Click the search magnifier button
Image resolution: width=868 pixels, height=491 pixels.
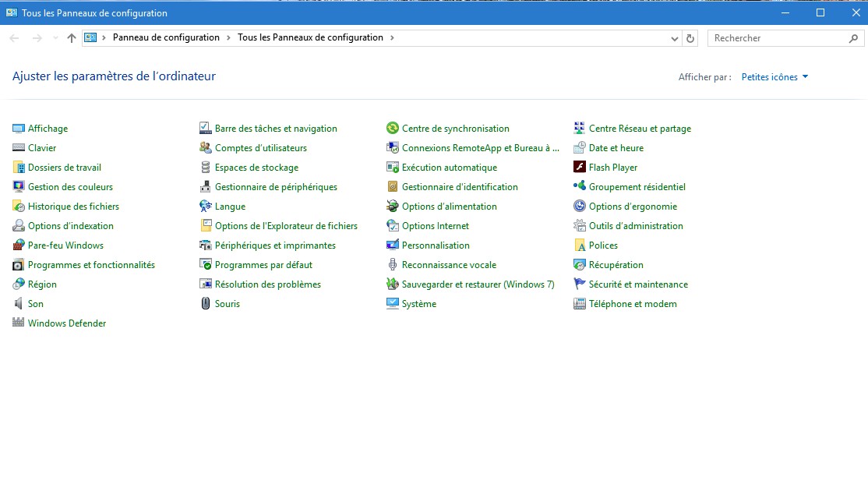point(853,38)
